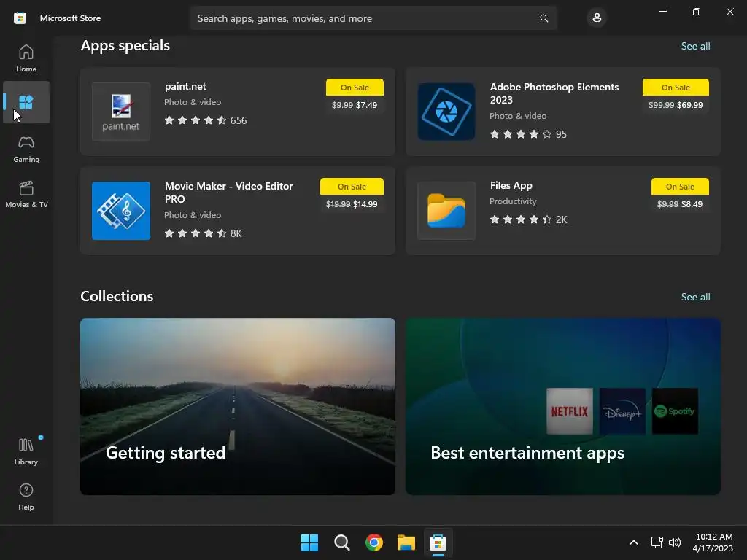The width and height of the screenshot is (747, 560).
Task: Click the Disney+ tile
Action: [622, 411]
